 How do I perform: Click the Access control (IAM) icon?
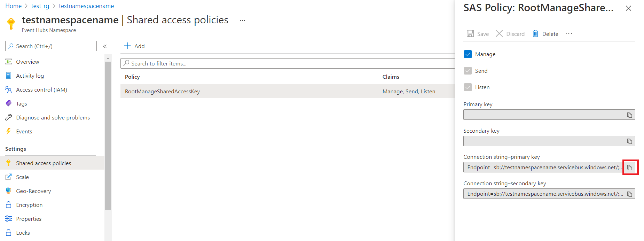[9, 90]
